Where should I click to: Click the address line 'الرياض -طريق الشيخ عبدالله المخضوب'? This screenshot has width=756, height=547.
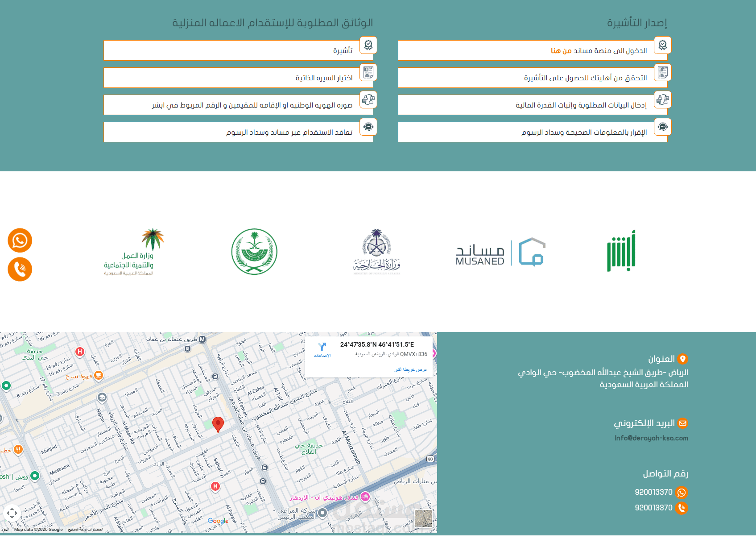603,373
